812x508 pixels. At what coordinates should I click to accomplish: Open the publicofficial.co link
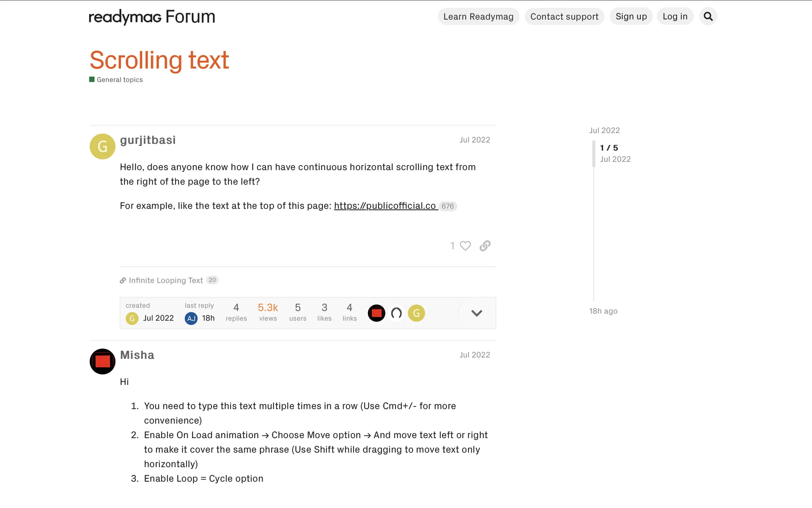[385, 206]
